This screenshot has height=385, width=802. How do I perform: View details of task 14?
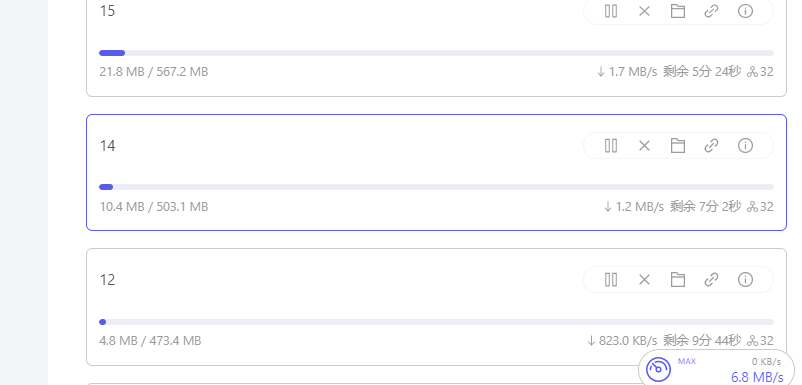point(745,146)
